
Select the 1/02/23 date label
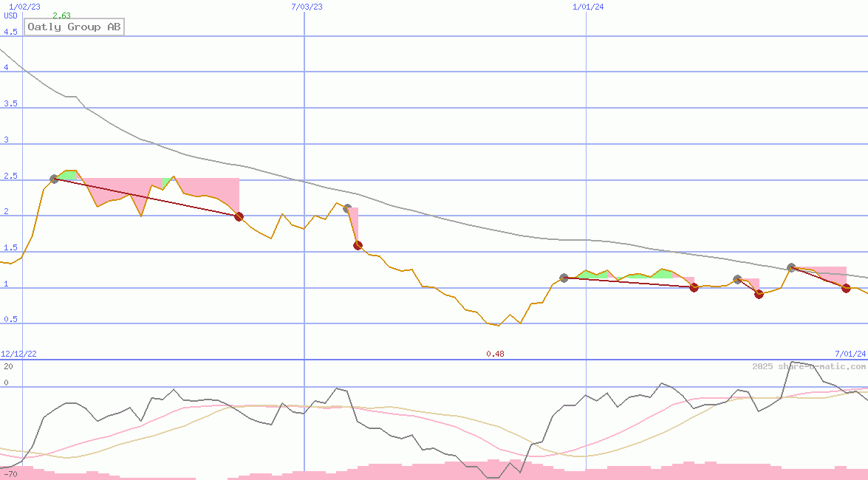pyautogui.click(x=20, y=7)
